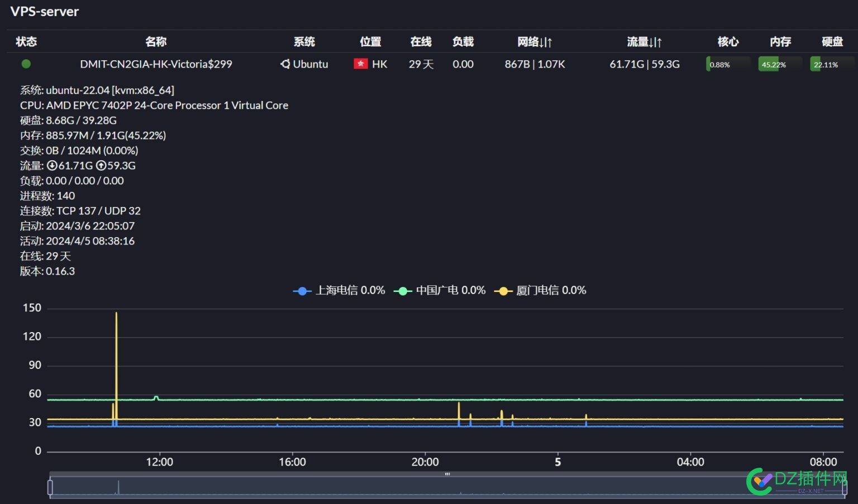Image resolution: width=858 pixels, height=504 pixels.
Task: Toggle the 厦门电信 legend series
Action: point(540,290)
